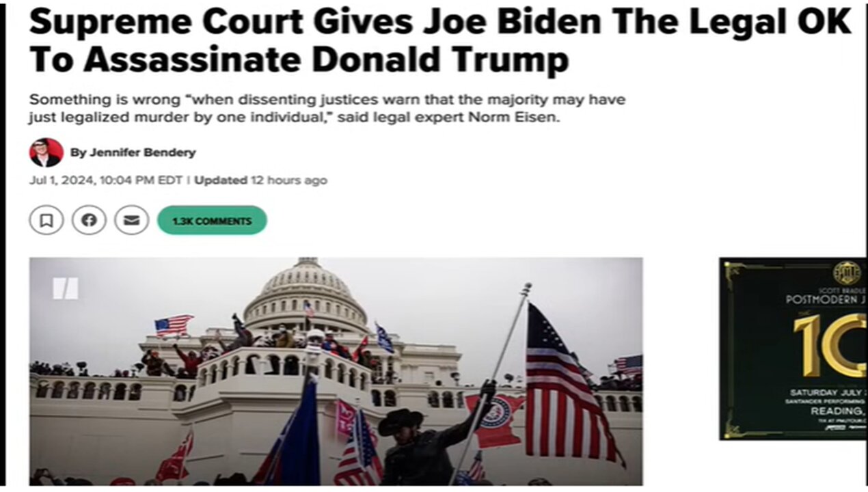
Task: Click the large gold 10 in ad
Action: tap(829, 344)
